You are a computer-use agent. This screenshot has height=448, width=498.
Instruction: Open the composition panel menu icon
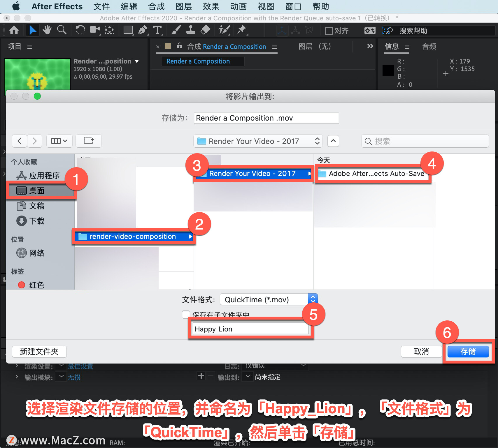(x=275, y=47)
